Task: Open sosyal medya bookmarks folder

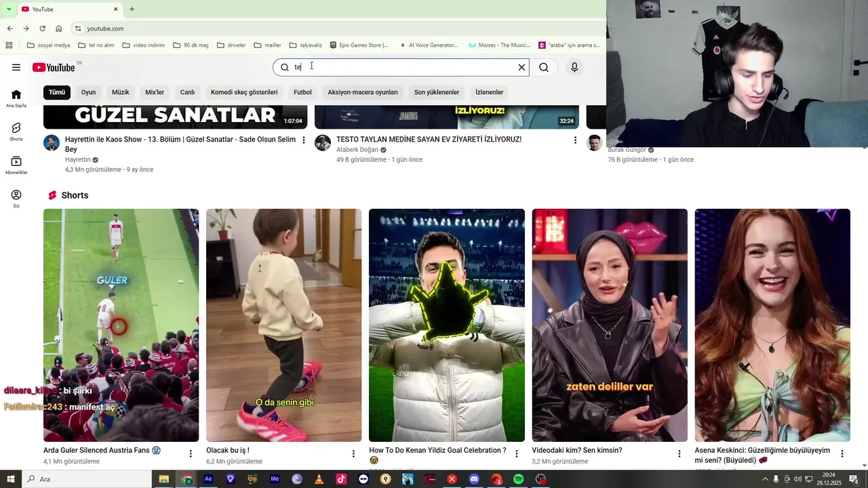Action: pyautogui.click(x=48, y=45)
